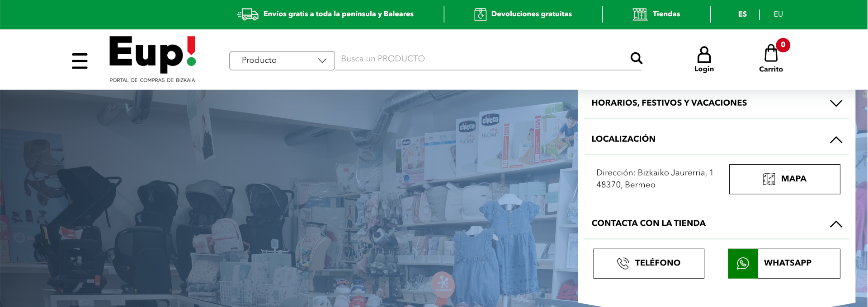Viewport: 868px width, 307px height.
Task: Open the hamburger menu
Action: [80, 61]
